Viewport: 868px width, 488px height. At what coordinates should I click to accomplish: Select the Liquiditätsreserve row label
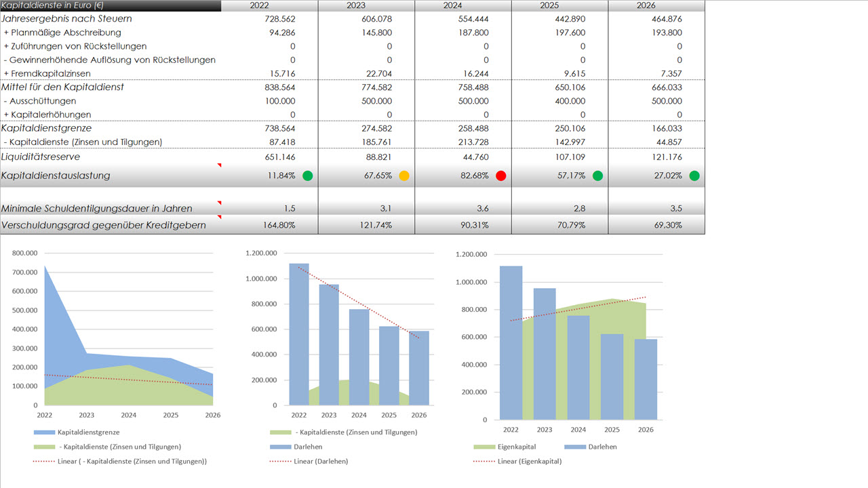41,157
